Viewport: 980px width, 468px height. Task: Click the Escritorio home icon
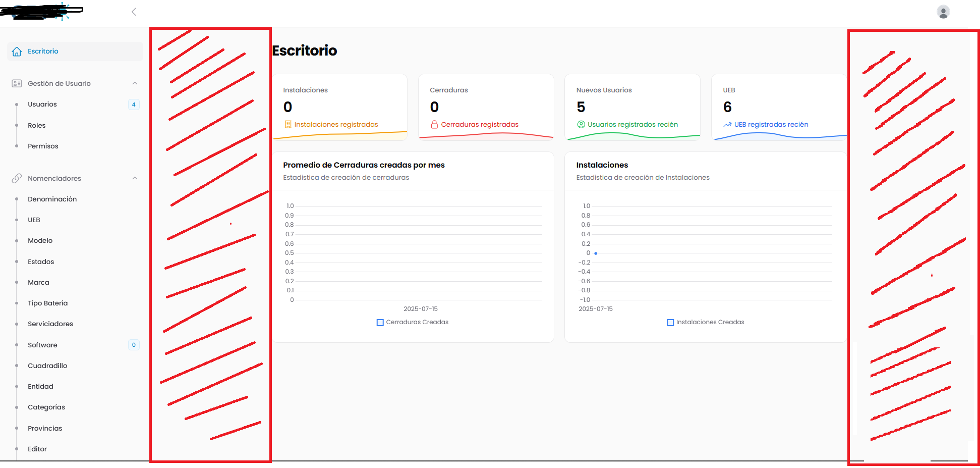click(17, 51)
